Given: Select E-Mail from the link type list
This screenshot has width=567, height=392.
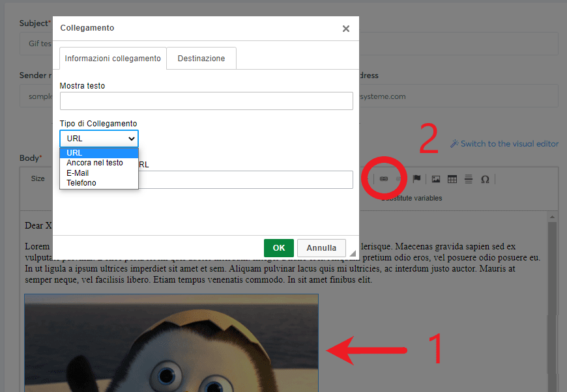Looking at the screenshot, I should [77, 173].
